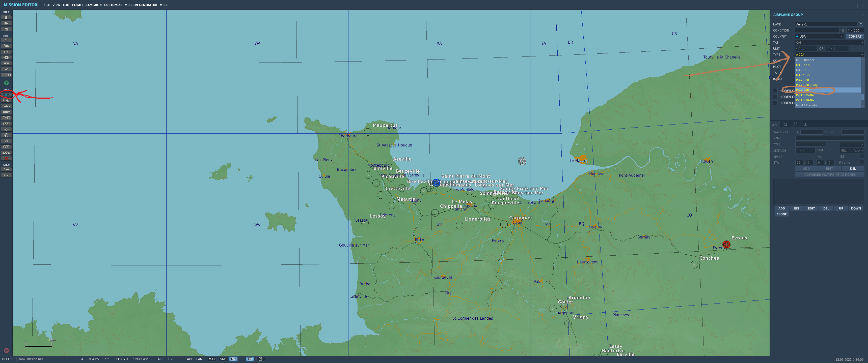Click the condition percent stepper field
Viewport: 868px width, 363px height.
855,30
